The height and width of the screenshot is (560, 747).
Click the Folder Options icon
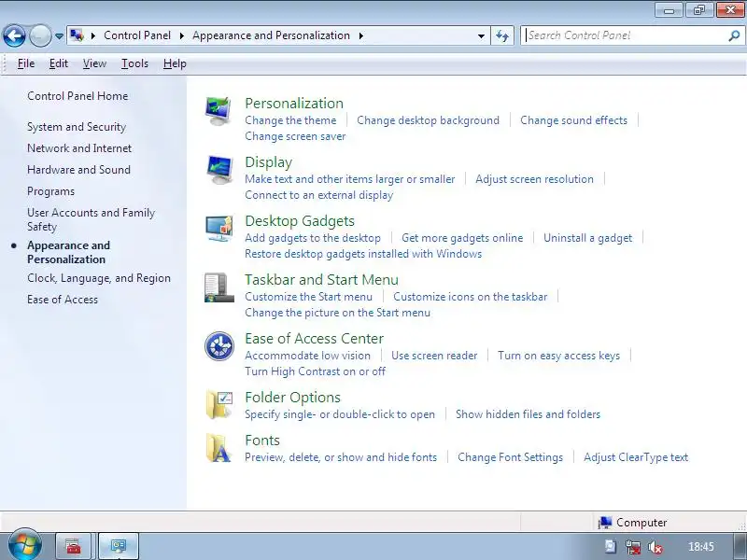point(219,405)
